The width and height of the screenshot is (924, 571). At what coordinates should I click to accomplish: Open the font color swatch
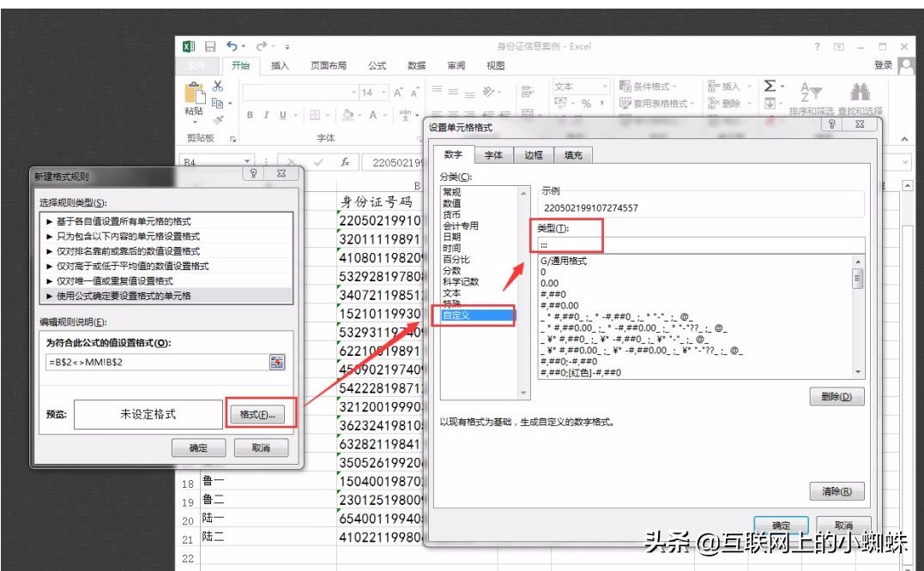(376, 115)
